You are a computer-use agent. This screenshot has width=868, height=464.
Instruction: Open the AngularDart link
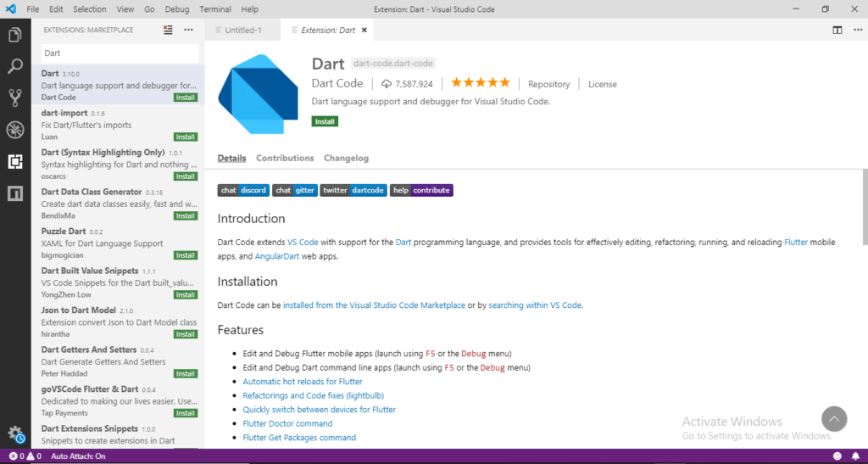pyautogui.click(x=277, y=256)
